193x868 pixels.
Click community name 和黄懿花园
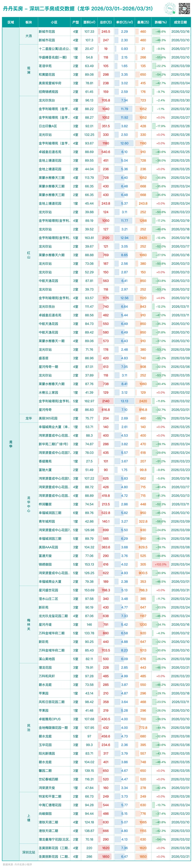47,74
